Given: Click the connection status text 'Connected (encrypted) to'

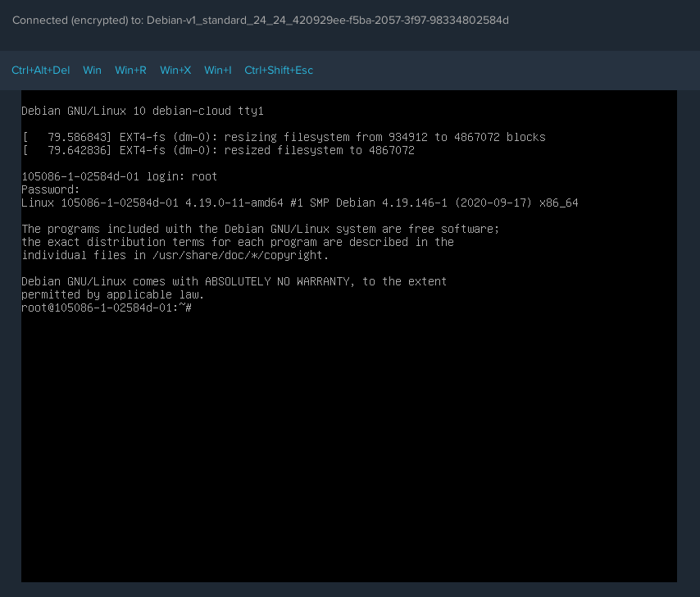Looking at the screenshot, I should [x=78, y=21].
